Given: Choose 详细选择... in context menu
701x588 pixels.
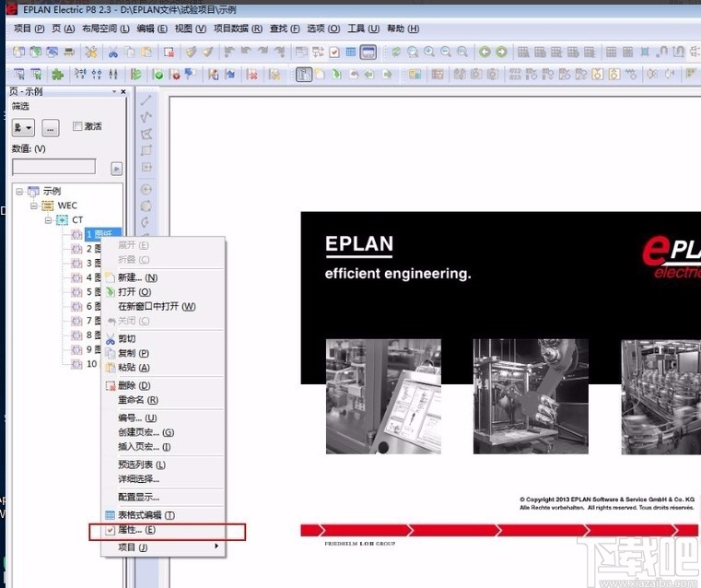Looking at the screenshot, I should (163, 479).
